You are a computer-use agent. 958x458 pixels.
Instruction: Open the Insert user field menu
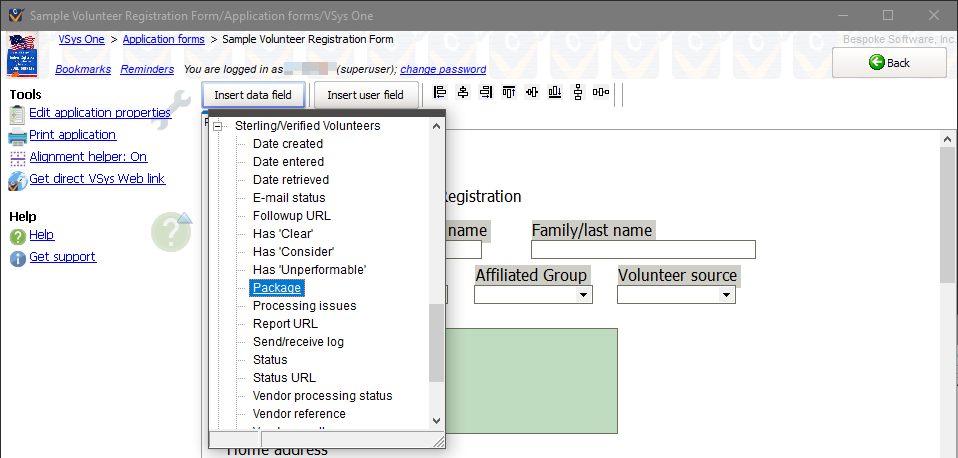pyautogui.click(x=365, y=95)
